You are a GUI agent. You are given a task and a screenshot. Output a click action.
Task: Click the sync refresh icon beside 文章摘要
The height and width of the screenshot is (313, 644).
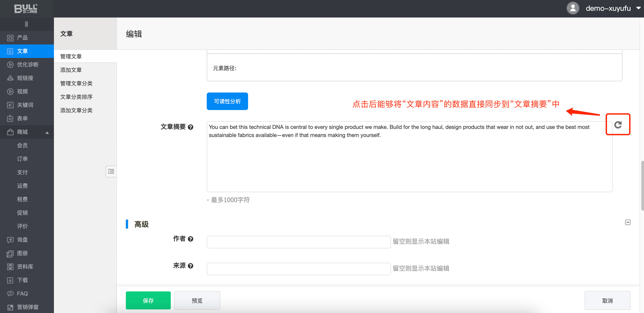[x=618, y=125]
